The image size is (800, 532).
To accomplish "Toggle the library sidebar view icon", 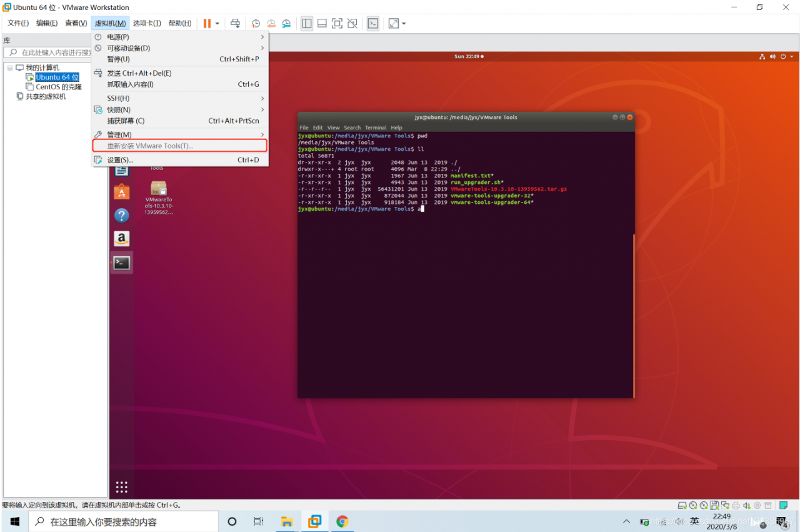I will click(307, 24).
